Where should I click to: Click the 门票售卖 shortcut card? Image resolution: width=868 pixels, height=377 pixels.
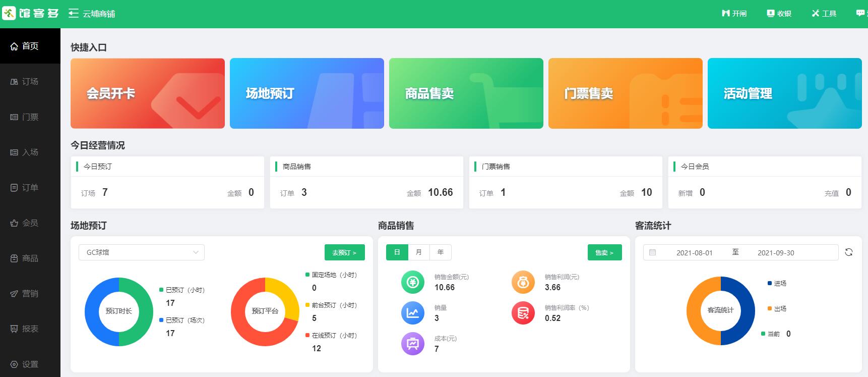626,93
